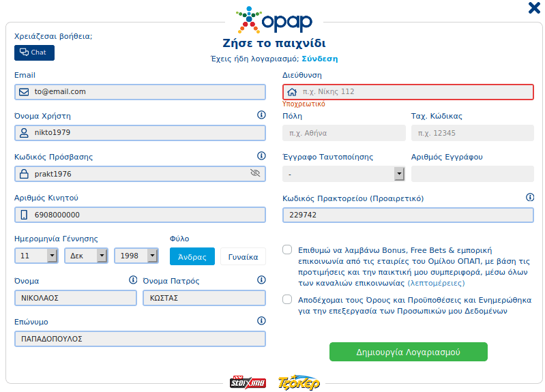Follow the Σύνδεση login link

[319, 59]
